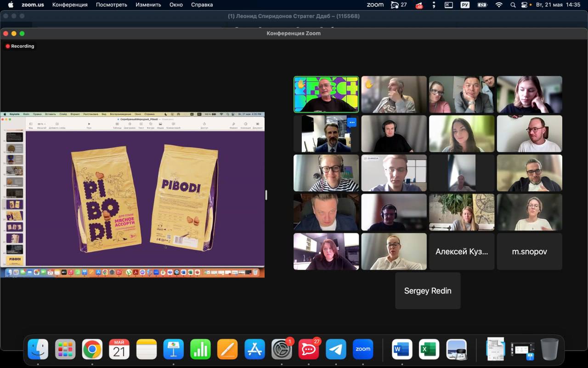Click the Recording indicator in the Zoom window
The height and width of the screenshot is (368, 588).
coord(20,46)
